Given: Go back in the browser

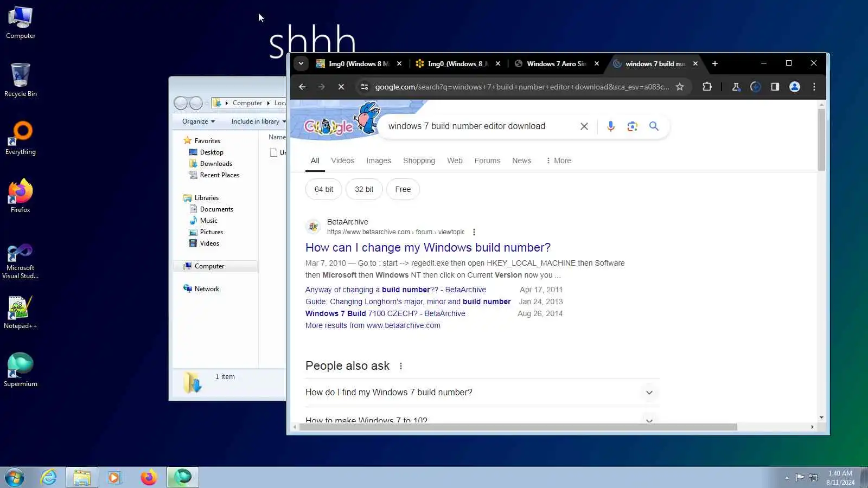Looking at the screenshot, I should pyautogui.click(x=302, y=87).
